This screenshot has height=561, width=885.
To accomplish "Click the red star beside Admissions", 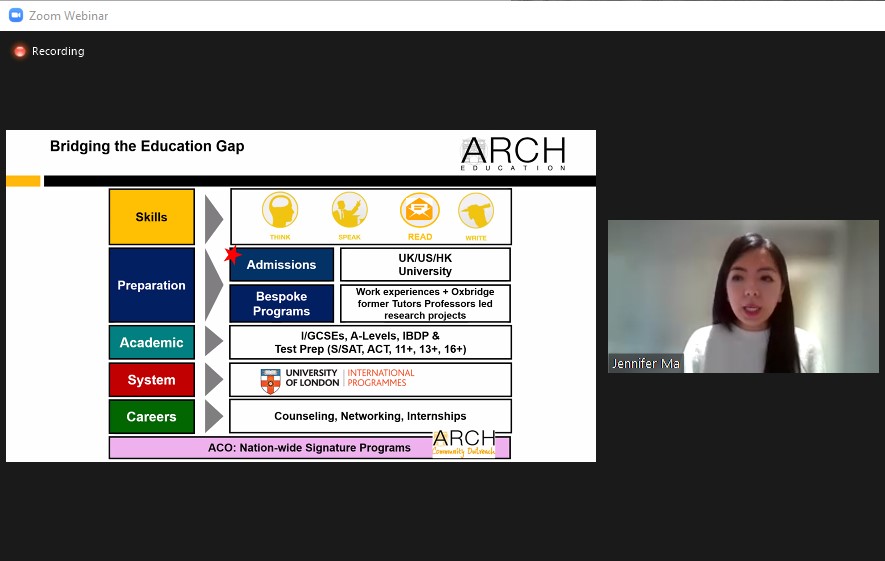I will (233, 255).
